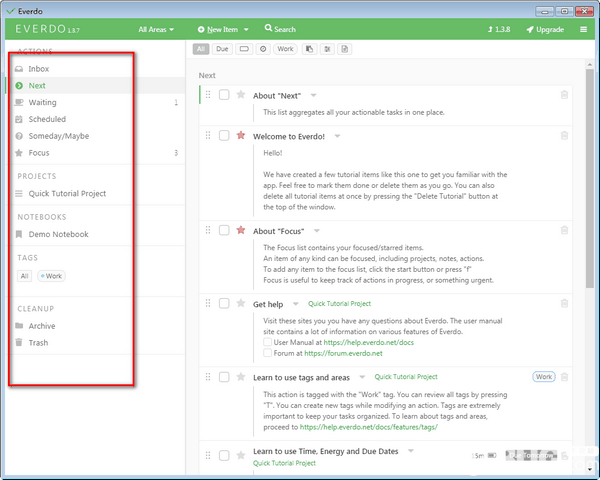Click the notes document filter icon

(x=345, y=49)
